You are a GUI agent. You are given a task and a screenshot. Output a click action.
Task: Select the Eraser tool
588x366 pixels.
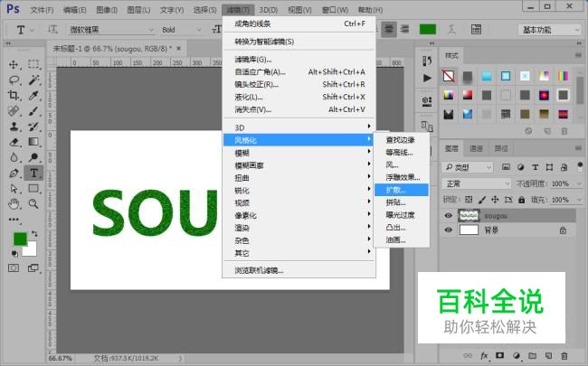pyautogui.click(x=14, y=142)
